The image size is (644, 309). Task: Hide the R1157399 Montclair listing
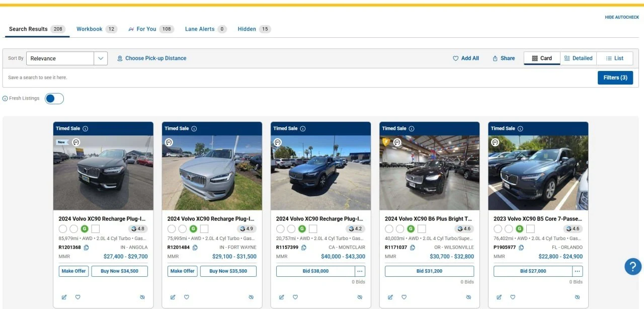point(360,297)
